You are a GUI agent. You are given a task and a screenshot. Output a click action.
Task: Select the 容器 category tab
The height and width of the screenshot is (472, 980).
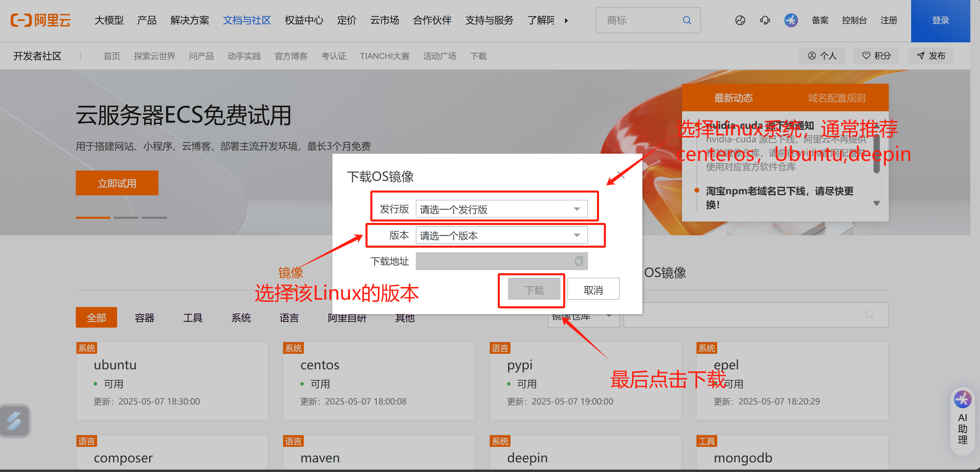(x=144, y=317)
